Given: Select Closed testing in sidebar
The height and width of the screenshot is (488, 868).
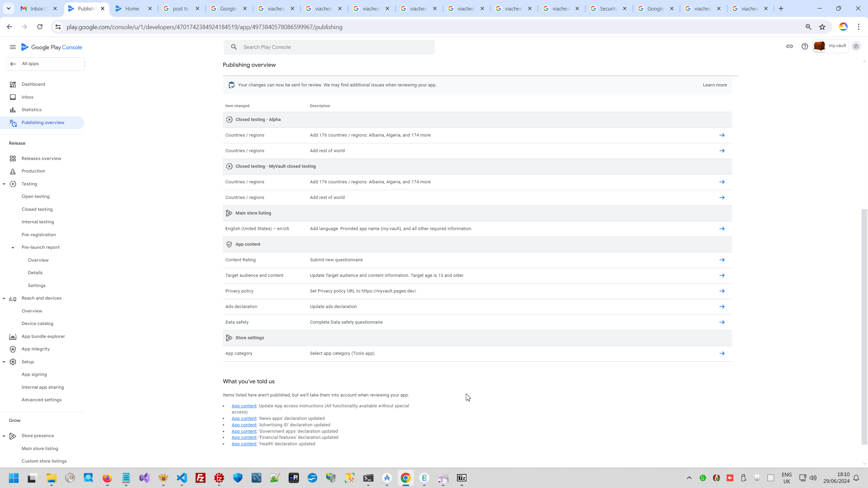Looking at the screenshot, I should (37, 209).
